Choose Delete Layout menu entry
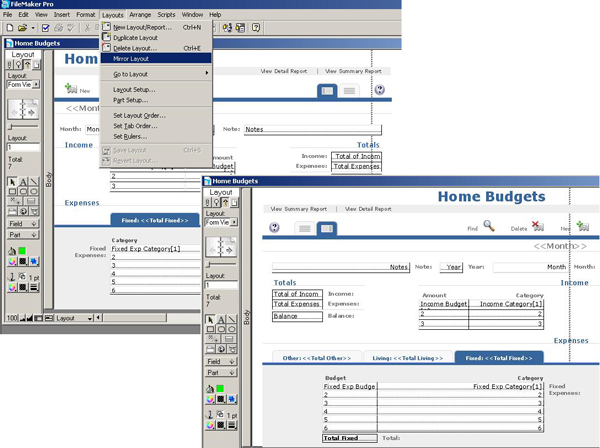 pyautogui.click(x=156, y=48)
